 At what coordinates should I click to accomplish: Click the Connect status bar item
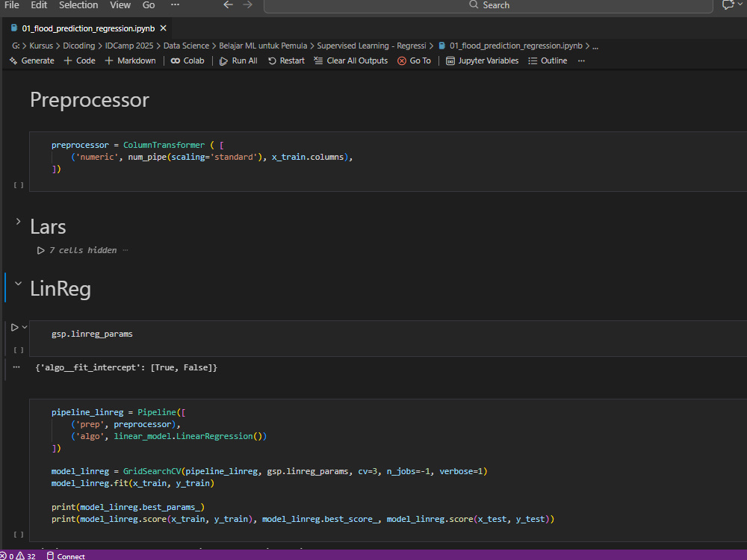click(x=66, y=556)
